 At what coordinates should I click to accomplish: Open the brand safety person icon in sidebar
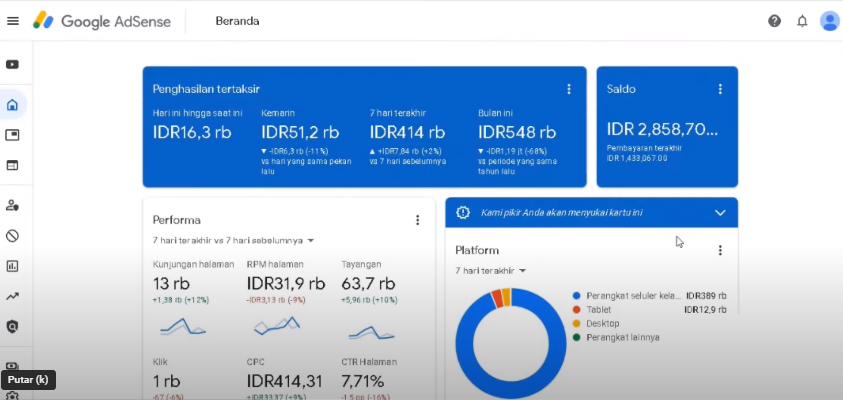(x=13, y=205)
